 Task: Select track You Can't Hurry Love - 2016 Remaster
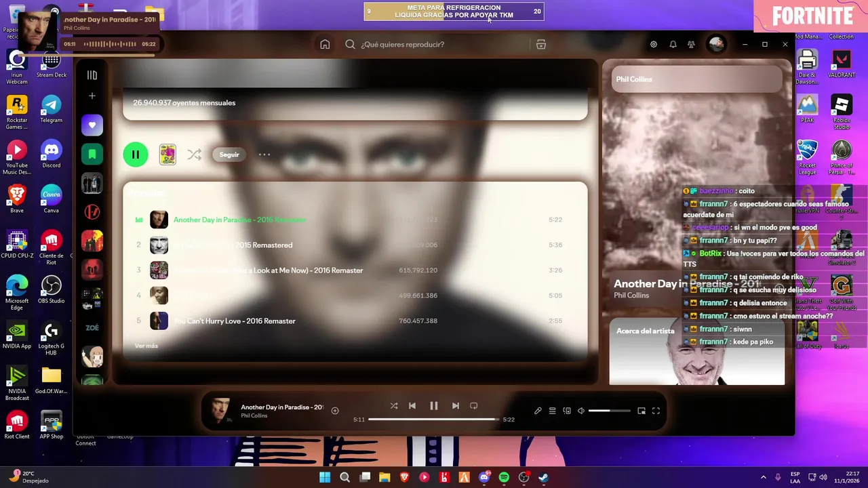pyautogui.click(x=355, y=321)
